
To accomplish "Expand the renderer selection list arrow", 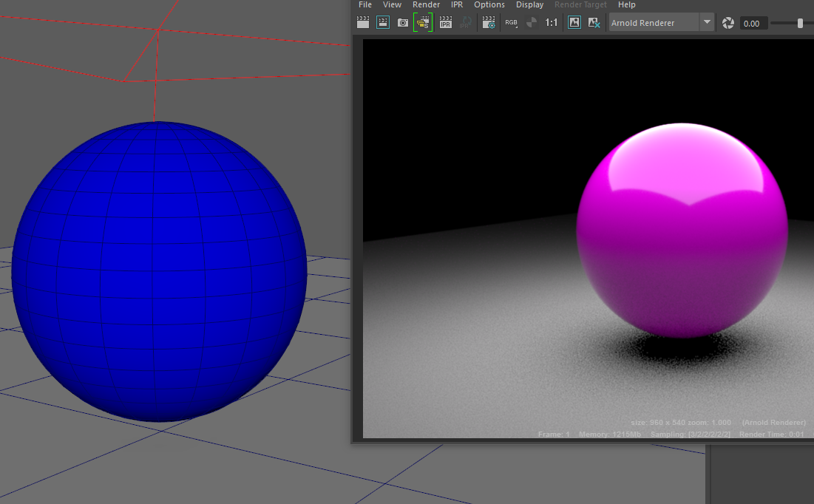I will pyautogui.click(x=707, y=22).
